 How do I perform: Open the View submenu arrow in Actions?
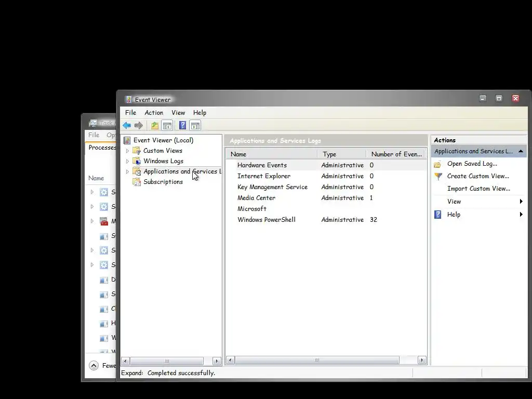tap(521, 202)
